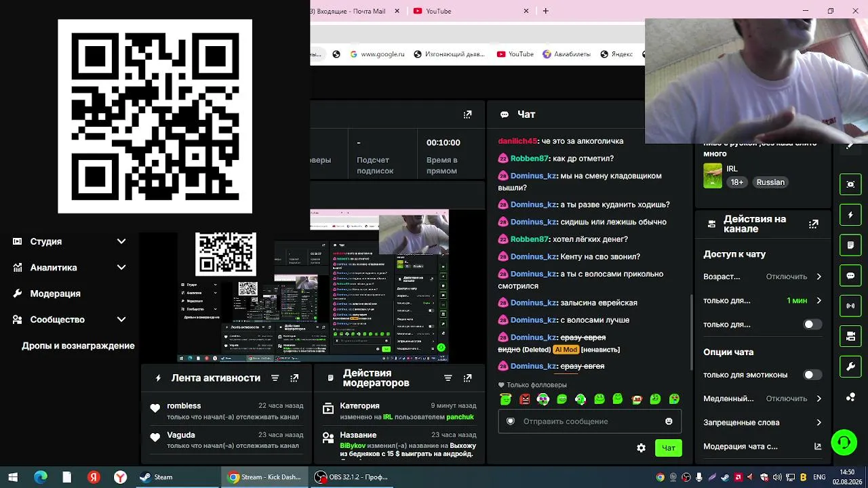Pop out the Действия на канале panel
The width and height of the screenshot is (868, 488).
coord(814,224)
